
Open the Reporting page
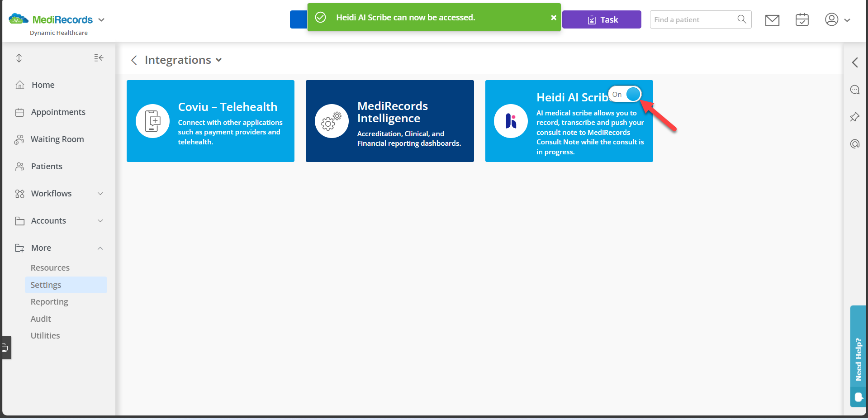click(x=49, y=301)
